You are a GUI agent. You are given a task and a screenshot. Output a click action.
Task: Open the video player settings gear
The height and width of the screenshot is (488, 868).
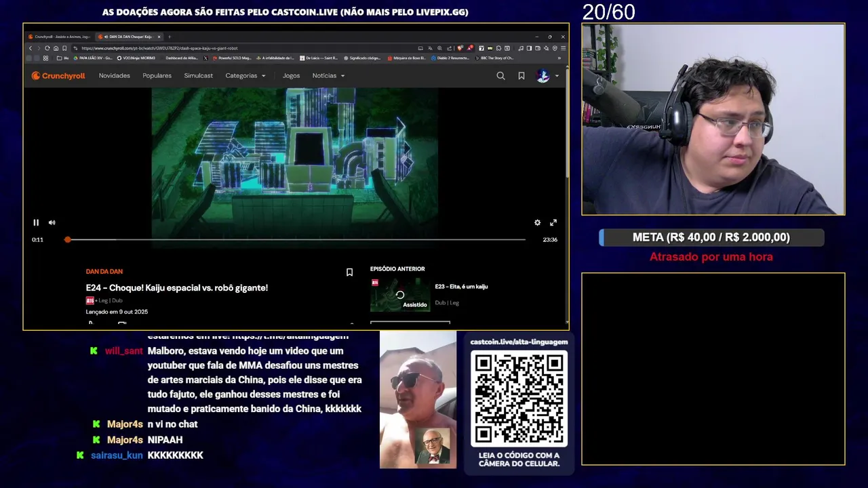[537, 222]
